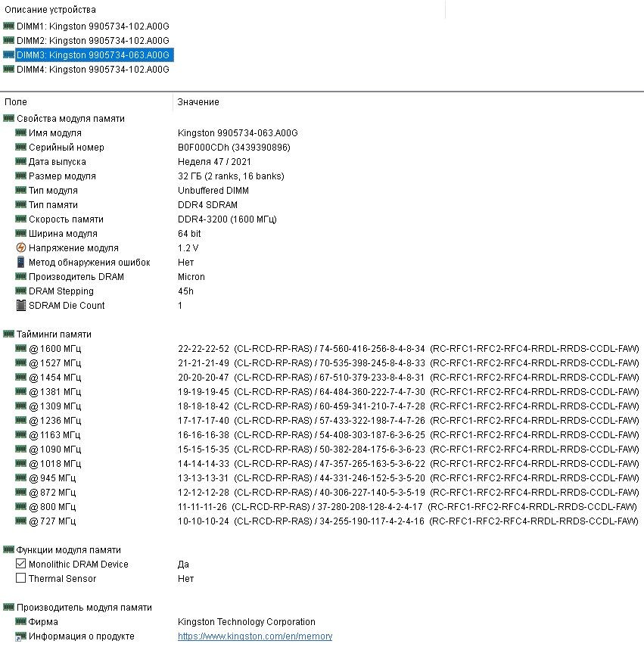Toggle the 'Monolithic DRAM Device' checkbox

20,564
